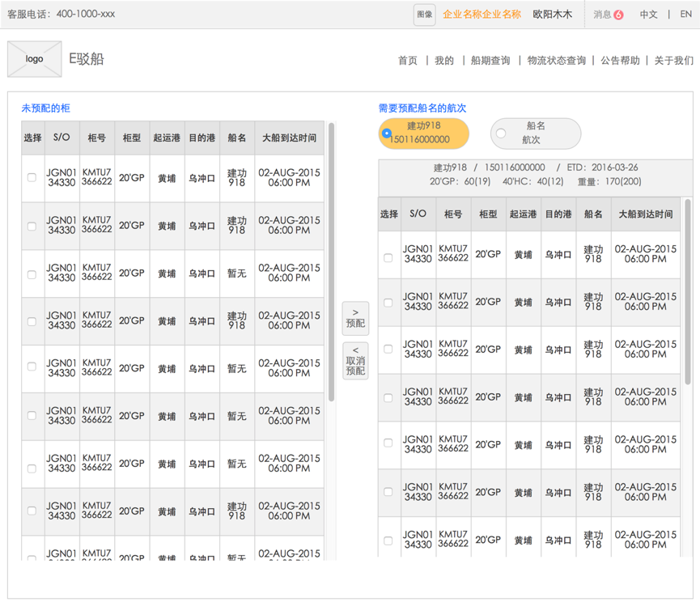Click S/O header in 未预配的柜 table
This screenshot has width=700, height=602.
(x=62, y=138)
